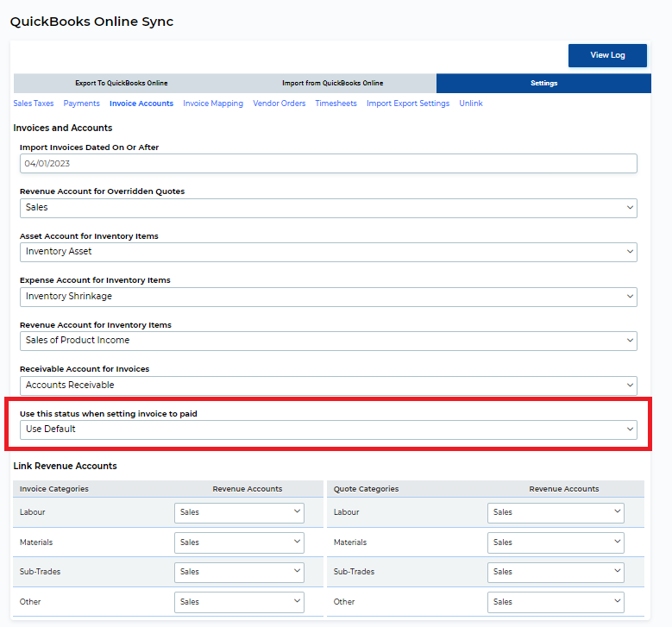Open Receivable Account for Invoices dropdown

coord(329,386)
